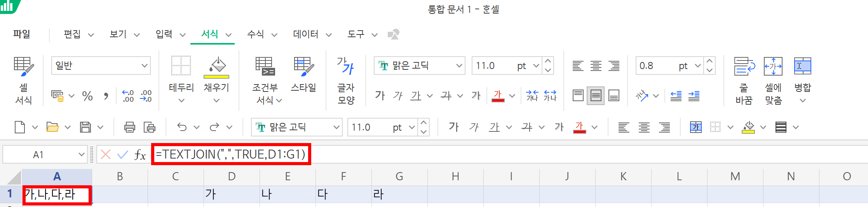868x207 pixels.
Task: Open the 보기 menu
Action: tap(118, 34)
